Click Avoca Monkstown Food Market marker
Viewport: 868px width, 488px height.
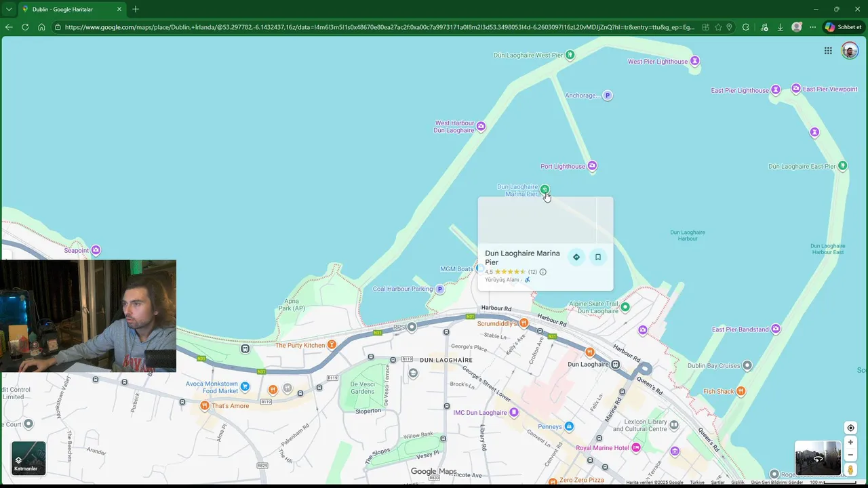click(x=245, y=386)
